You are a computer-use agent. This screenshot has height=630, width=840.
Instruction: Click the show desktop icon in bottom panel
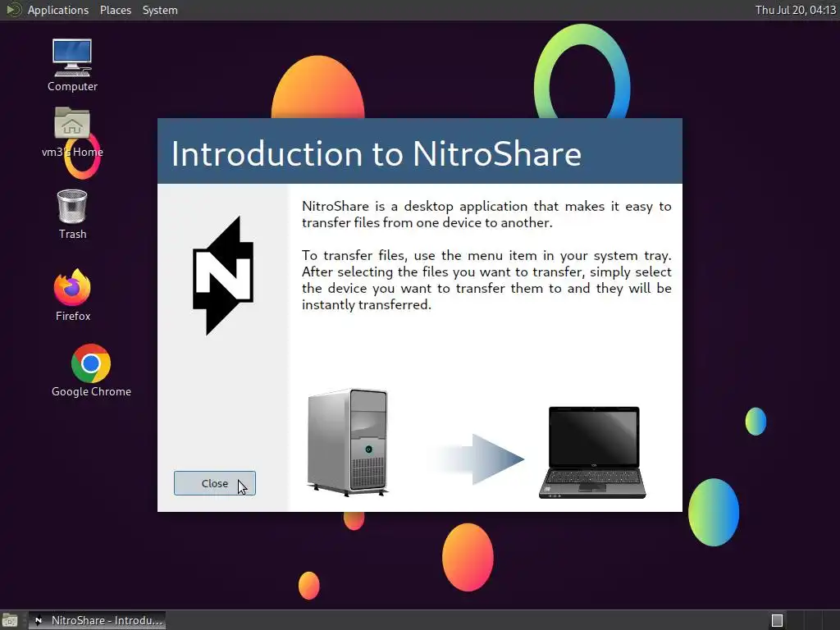click(10, 620)
